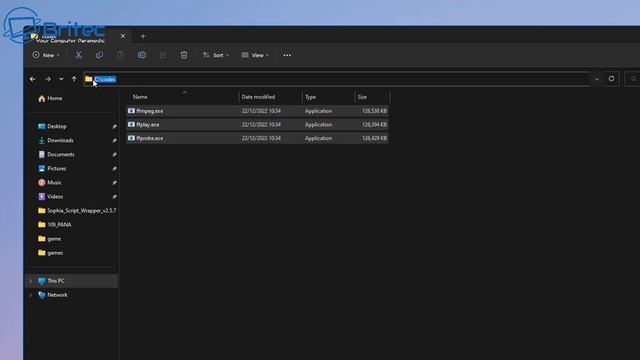
Task: Click the ffmpeg.exe application icon
Action: [x=131, y=111]
